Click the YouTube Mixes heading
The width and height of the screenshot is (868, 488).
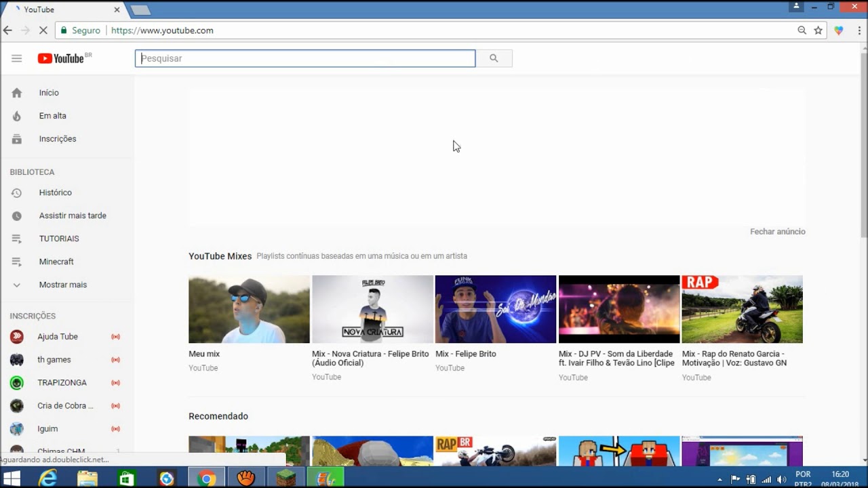pyautogui.click(x=220, y=256)
